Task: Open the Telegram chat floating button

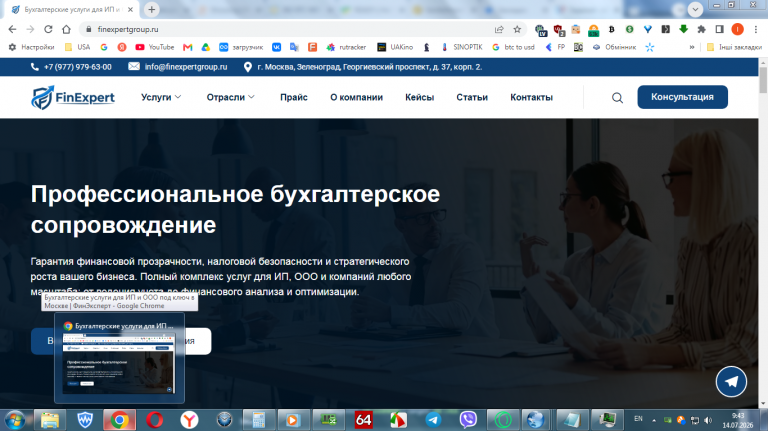Action: 731,381
